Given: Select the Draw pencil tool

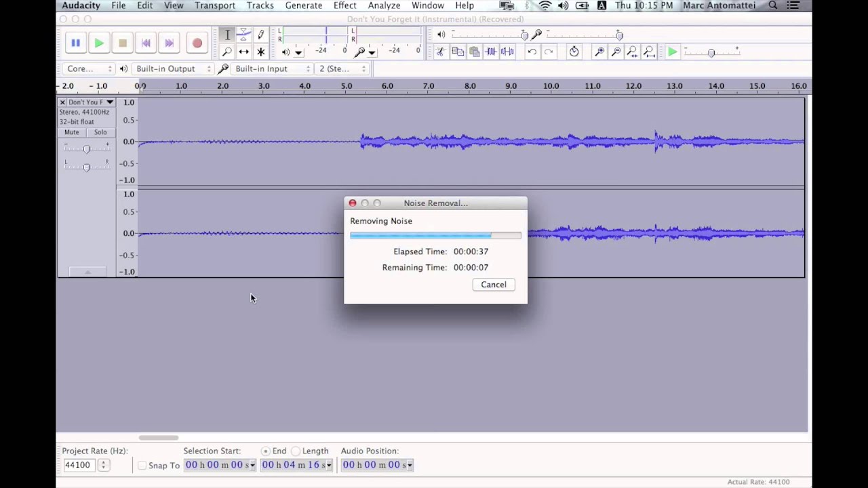Looking at the screenshot, I should click(260, 35).
